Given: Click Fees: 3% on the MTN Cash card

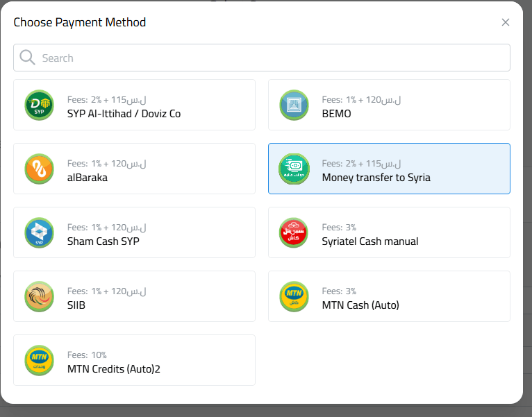Looking at the screenshot, I should [339, 291].
